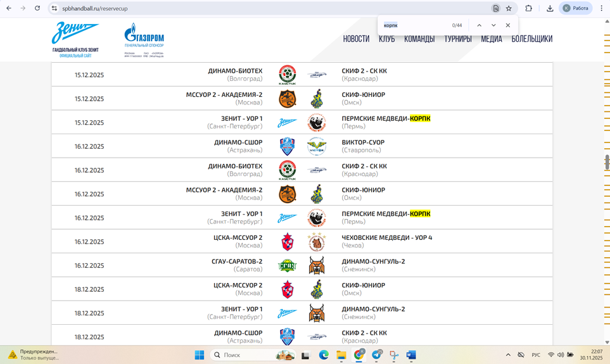Viewport: 610px width, 364px height.
Task: Click Динамо-Сунгуль-2 lynx logo in 16.12.2025 row
Action: [x=317, y=266]
